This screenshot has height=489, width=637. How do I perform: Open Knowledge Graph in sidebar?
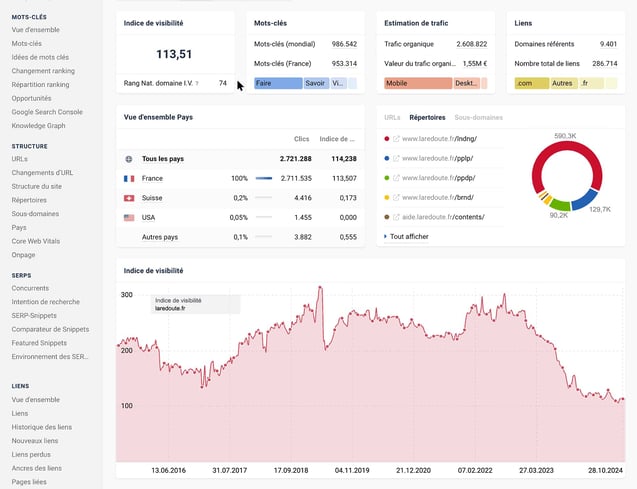point(38,125)
